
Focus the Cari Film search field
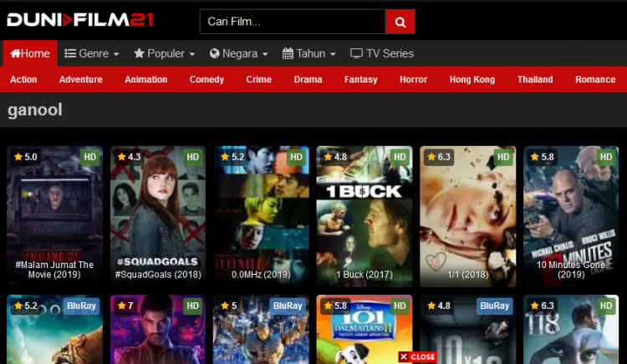coord(293,22)
